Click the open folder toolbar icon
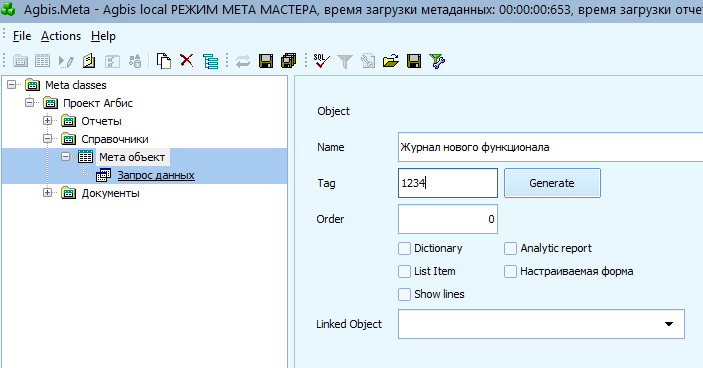 391,61
